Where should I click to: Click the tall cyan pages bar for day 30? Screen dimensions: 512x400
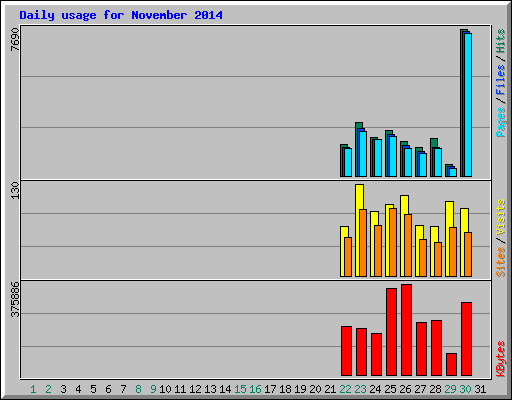point(468,105)
